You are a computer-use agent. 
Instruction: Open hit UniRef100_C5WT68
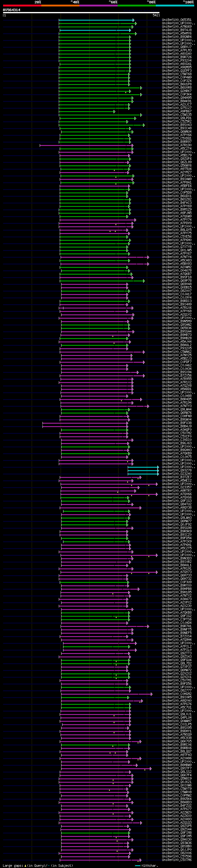(x=177, y=74)
